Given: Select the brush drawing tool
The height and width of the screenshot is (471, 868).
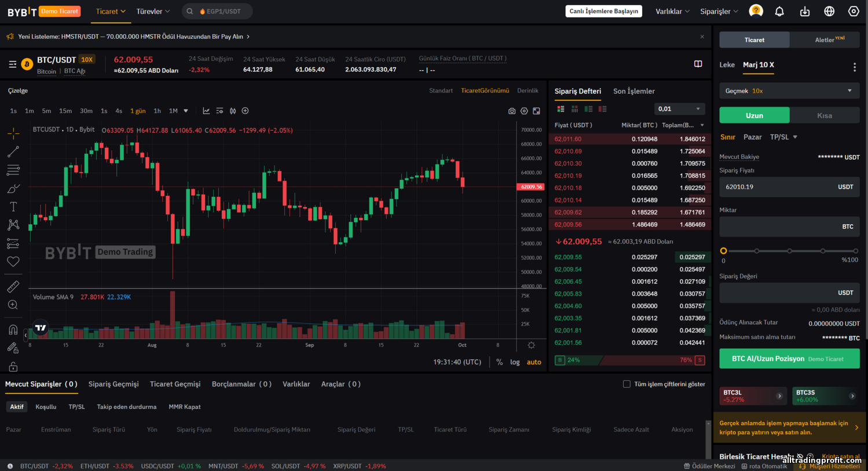Looking at the screenshot, I should [13, 189].
